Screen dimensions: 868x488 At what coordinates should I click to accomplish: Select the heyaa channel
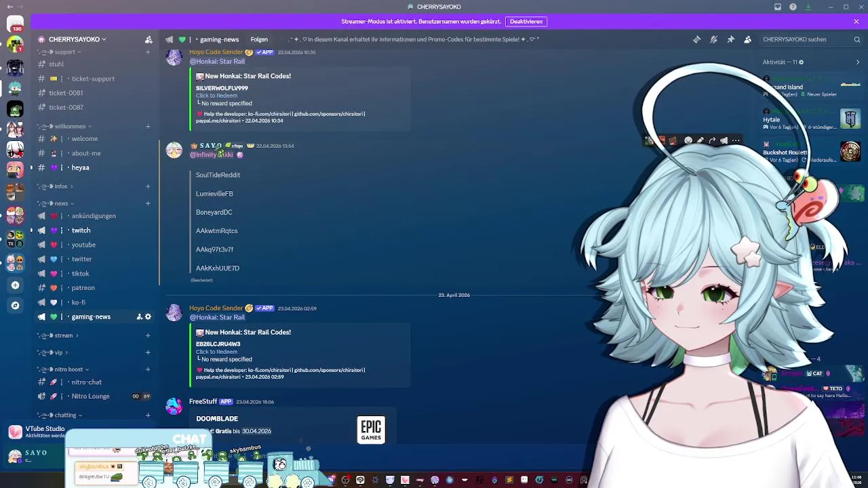(95, 167)
